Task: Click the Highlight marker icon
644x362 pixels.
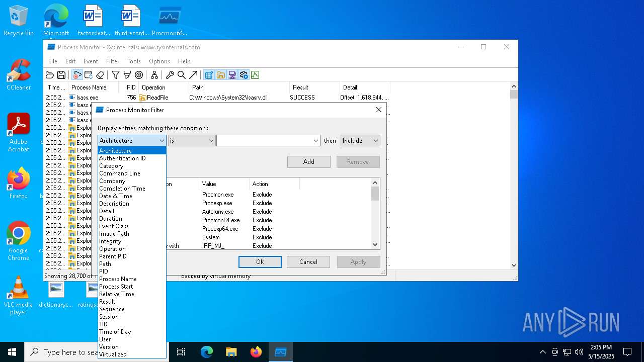Action: [127, 75]
